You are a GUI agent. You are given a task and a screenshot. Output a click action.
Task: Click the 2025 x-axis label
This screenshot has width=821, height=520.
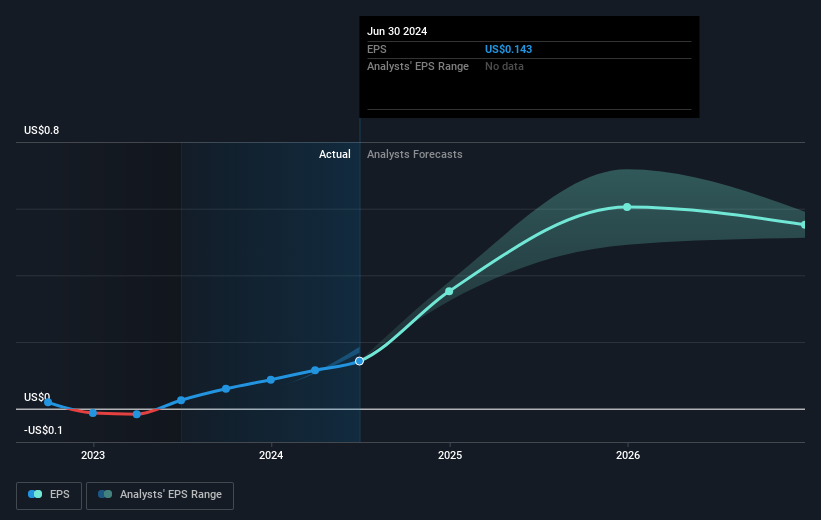pos(450,456)
